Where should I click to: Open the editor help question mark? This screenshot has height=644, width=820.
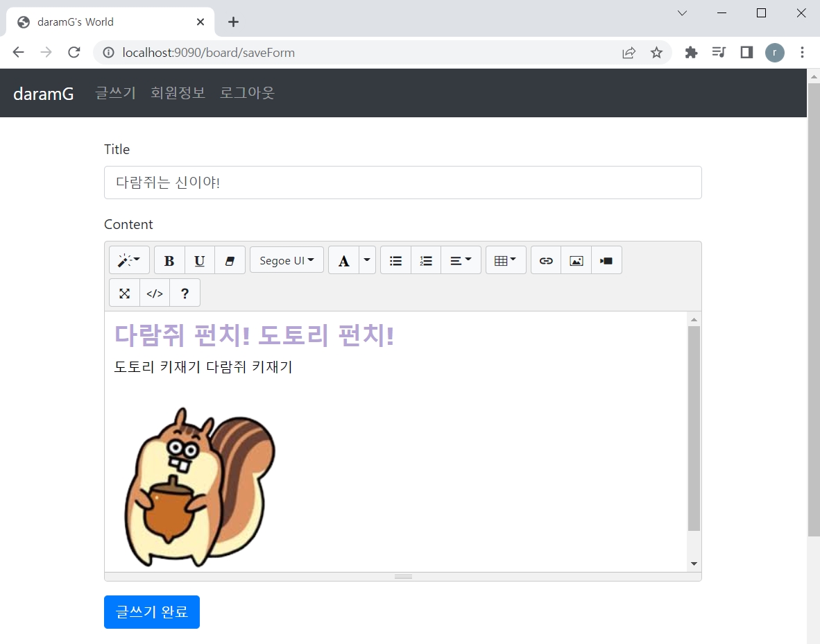point(185,293)
